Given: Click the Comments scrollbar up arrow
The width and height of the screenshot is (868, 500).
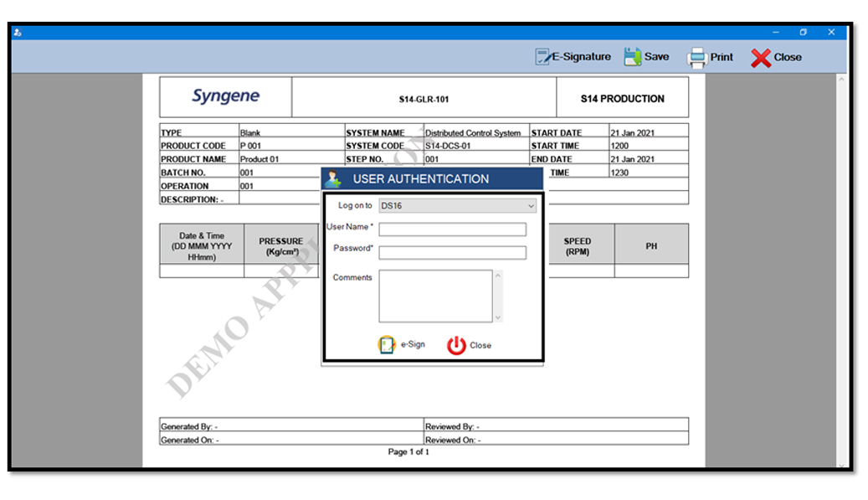Looking at the screenshot, I should point(498,276).
